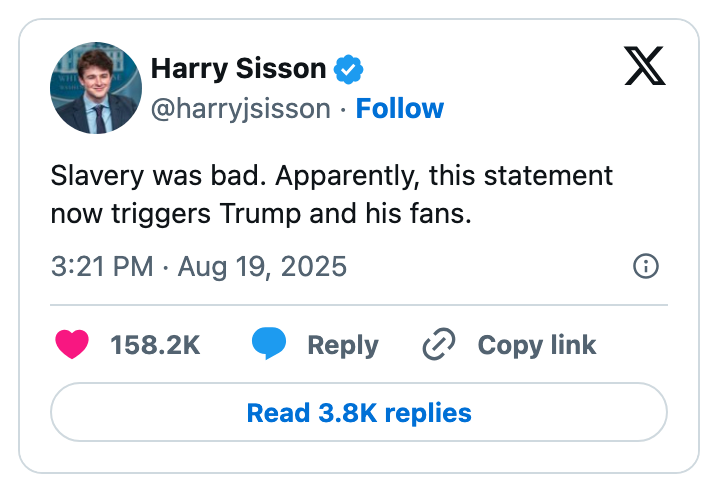Select the Copy link label
This screenshot has height=494, width=724.
tap(536, 345)
